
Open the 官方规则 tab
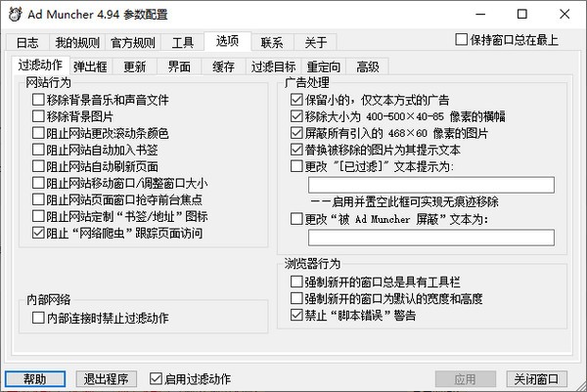click(133, 42)
